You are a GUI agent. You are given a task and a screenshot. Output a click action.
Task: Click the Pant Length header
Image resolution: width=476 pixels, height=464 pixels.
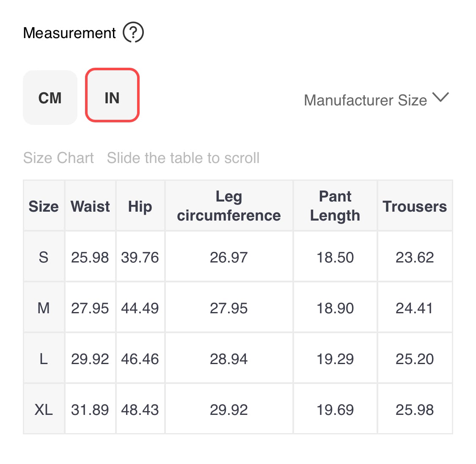click(x=335, y=206)
